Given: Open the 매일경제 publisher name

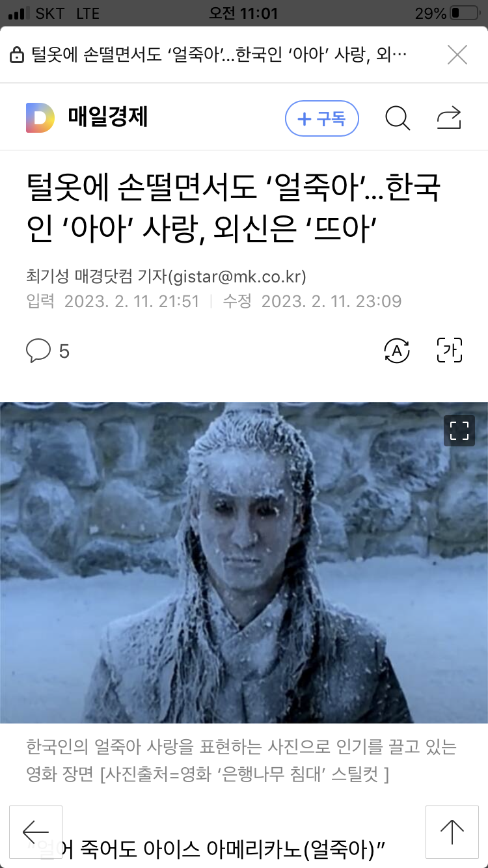Looking at the screenshot, I should click(x=108, y=118).
